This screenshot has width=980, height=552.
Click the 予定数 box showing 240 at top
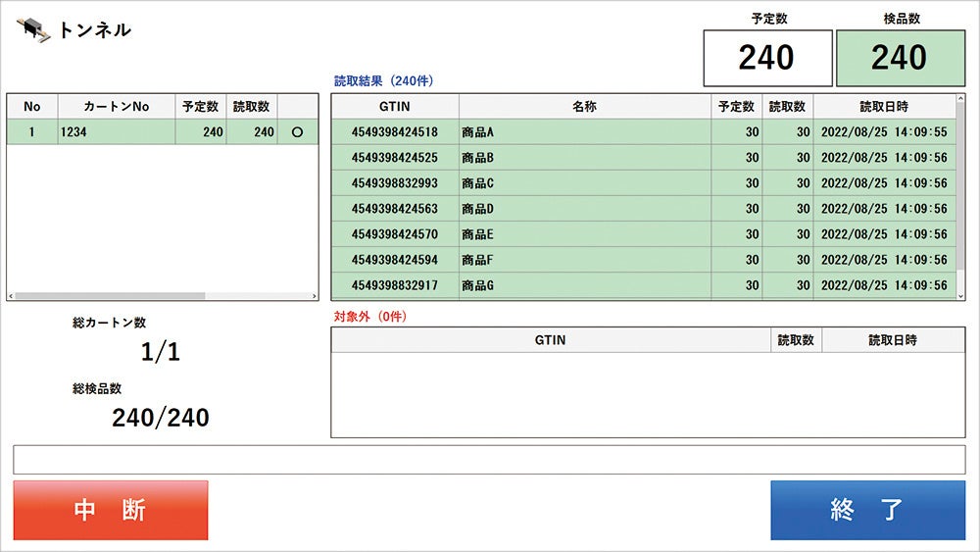(x=768, y=58)
